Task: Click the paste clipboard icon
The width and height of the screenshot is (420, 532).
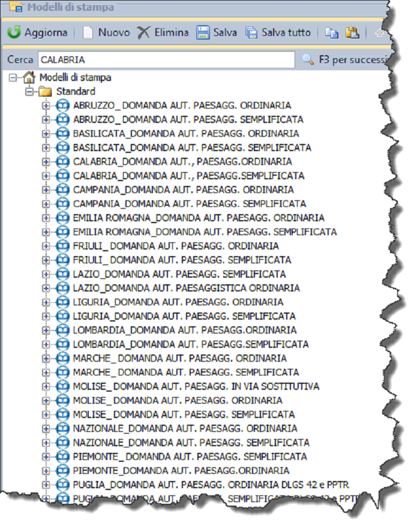Action: coord(352,32)
